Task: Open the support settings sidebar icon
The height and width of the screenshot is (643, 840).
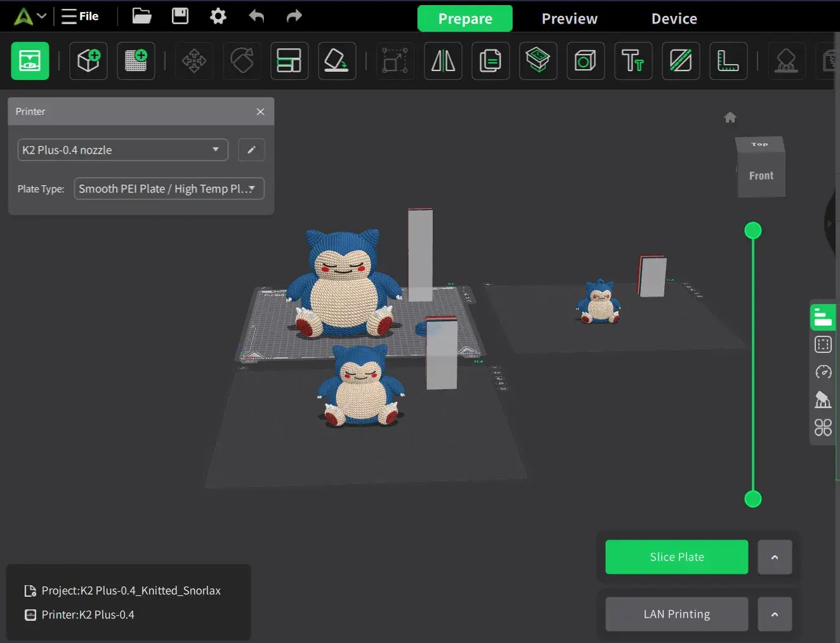Action: pos(823,399)
